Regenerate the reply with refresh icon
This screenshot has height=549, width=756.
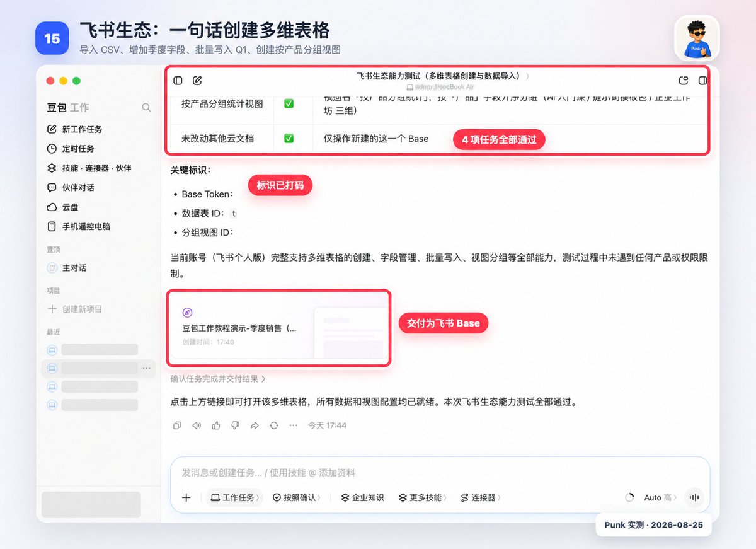(x=274, y=425)
